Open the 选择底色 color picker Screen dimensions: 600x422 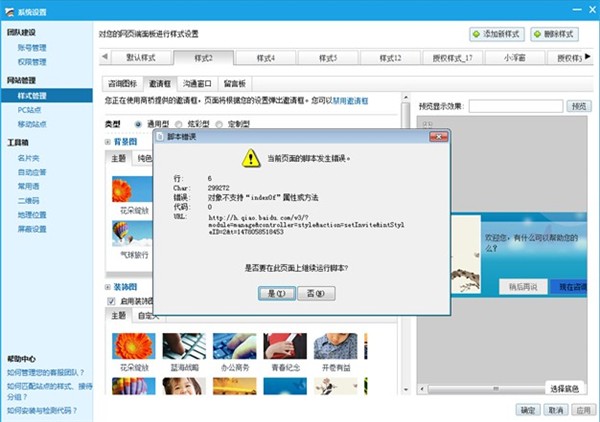point(564,389)
